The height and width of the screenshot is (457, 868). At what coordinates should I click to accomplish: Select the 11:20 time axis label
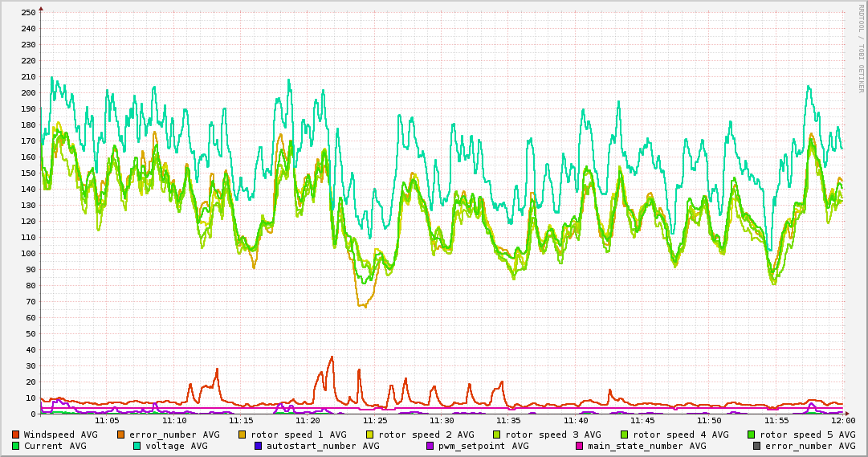tap(308, 421)
